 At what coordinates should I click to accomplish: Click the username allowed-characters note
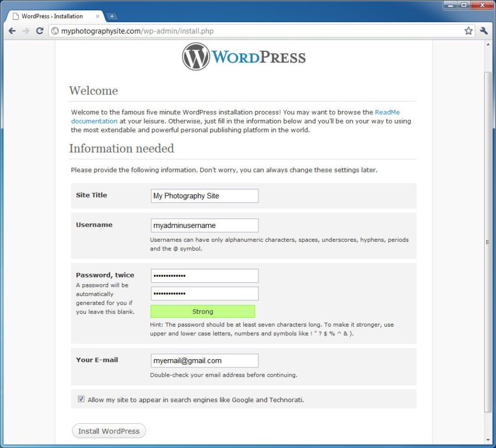click(x=280, y=244)
